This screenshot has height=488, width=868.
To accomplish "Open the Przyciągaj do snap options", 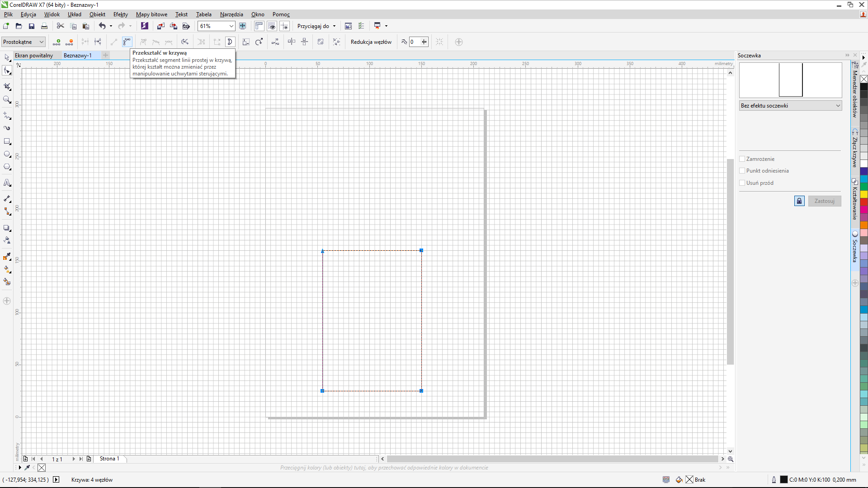I will coord(316,26).
